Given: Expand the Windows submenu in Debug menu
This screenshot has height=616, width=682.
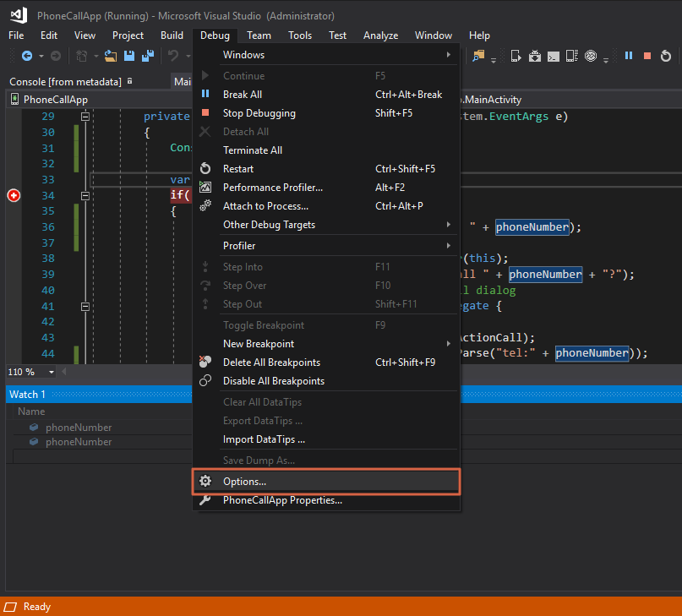Looking at the screenshot, I should 326,55.
